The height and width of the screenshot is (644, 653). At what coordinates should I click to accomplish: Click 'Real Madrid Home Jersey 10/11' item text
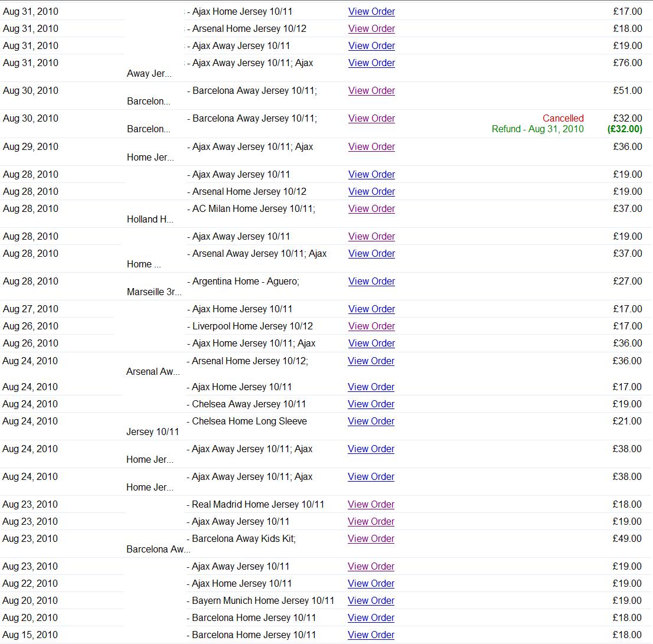click(258, 505)
